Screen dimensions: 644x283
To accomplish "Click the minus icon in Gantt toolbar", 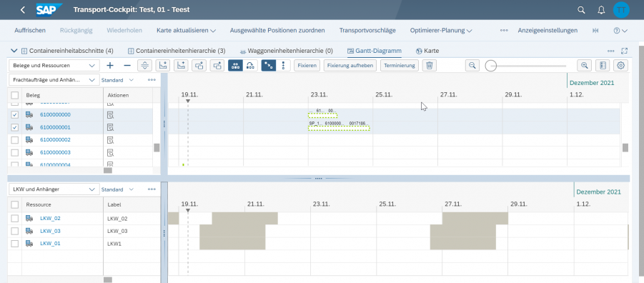I will click(x=127, y=65).
